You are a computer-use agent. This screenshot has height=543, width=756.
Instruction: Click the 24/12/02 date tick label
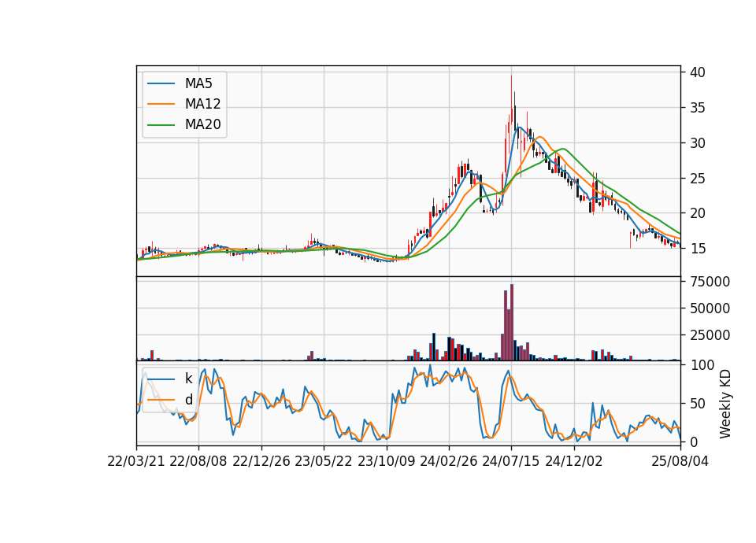(574, 461)
